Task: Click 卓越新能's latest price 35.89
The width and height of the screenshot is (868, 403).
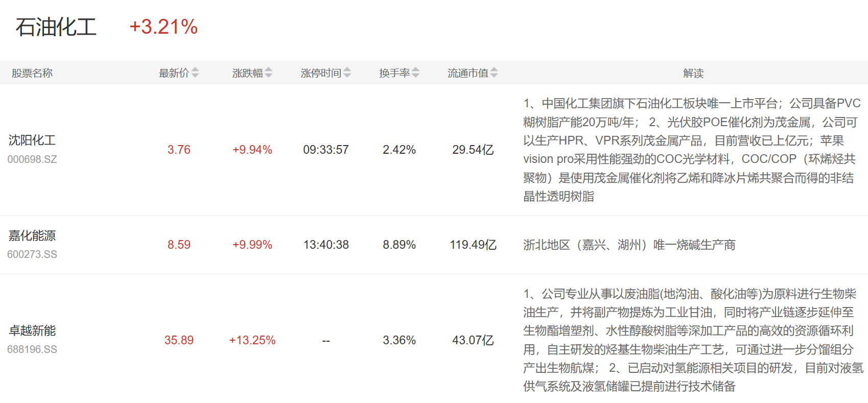Action: click(x=179, y=340)
